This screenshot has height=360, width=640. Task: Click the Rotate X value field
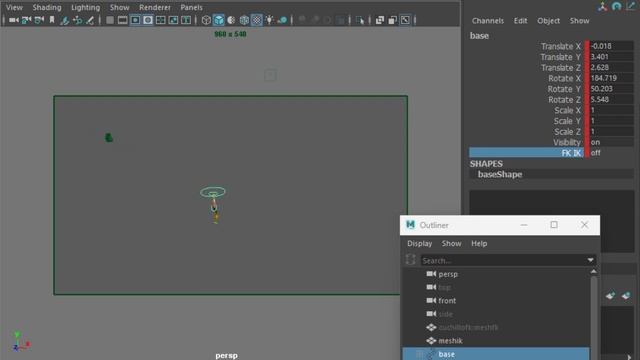[611, 78]
